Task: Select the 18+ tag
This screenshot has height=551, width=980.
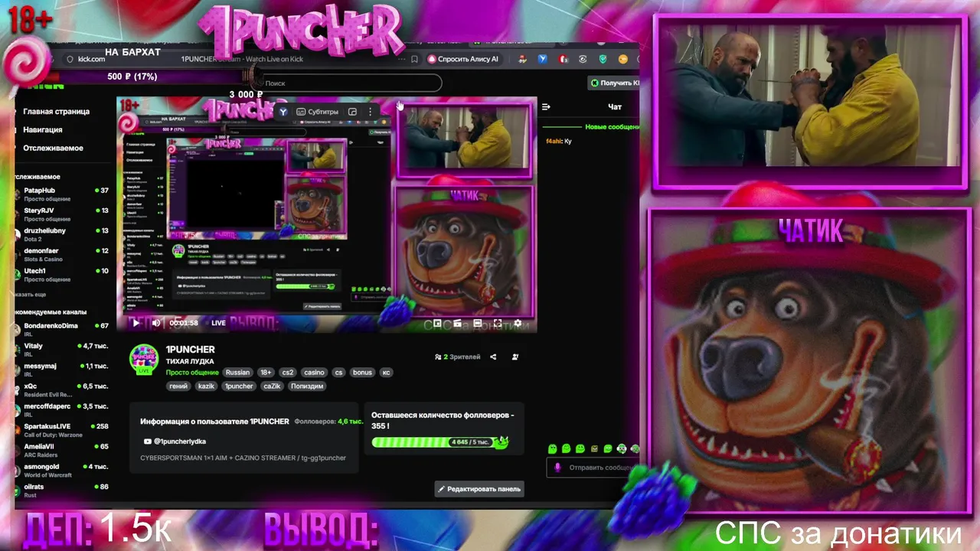Action: tap(266, 373)
